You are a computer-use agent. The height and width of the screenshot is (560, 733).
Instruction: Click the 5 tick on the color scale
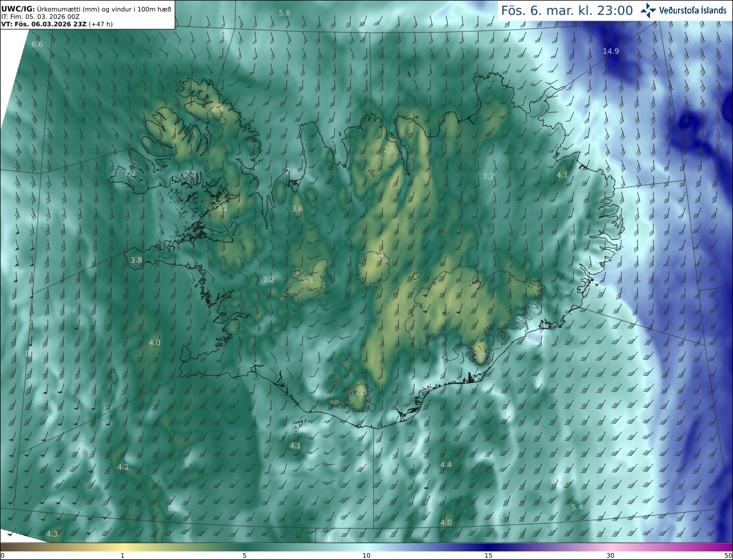[245, 555]
